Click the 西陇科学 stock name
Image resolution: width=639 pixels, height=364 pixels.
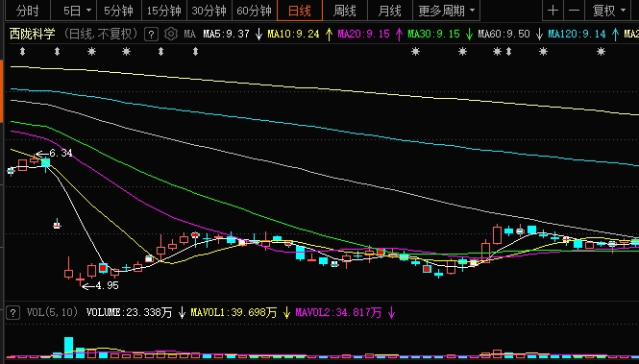(x=33, y=34)
